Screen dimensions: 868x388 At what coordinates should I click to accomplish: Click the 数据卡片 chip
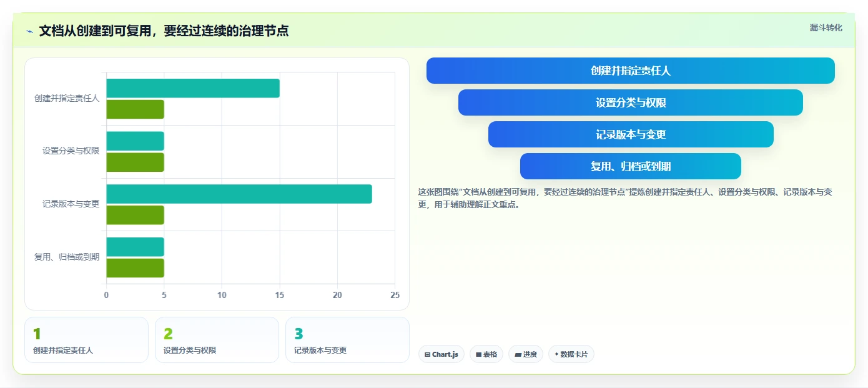click(x=571, y=354)
